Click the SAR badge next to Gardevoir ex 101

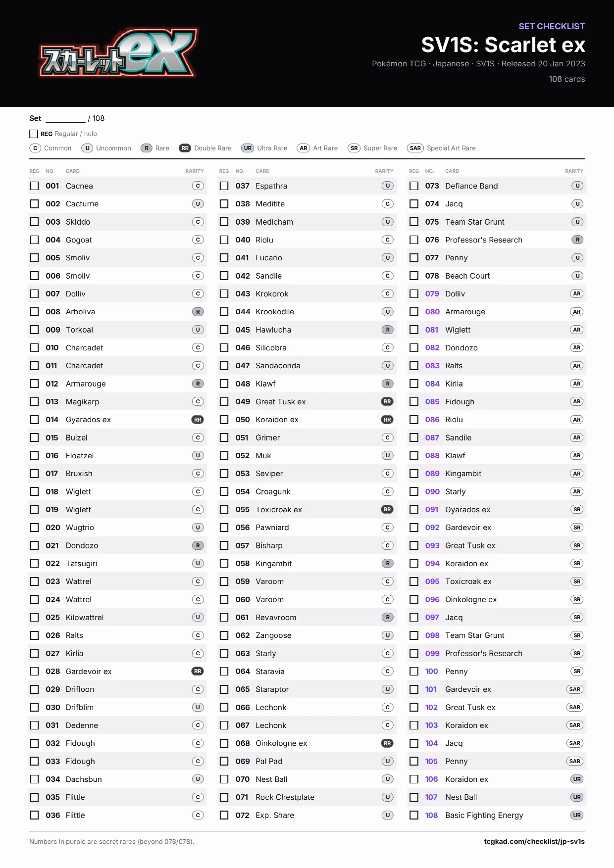pos(575,689)
